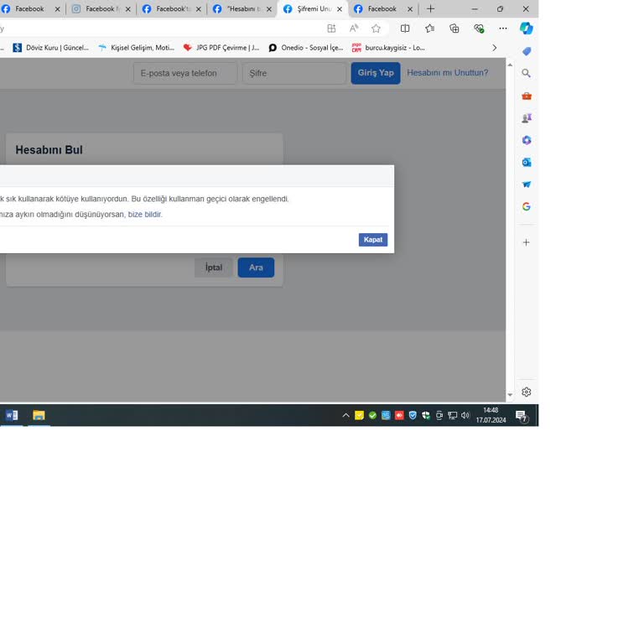Open the sidebar Tools briefcase icon
The image size is (644, 644).
pos(527,96)
